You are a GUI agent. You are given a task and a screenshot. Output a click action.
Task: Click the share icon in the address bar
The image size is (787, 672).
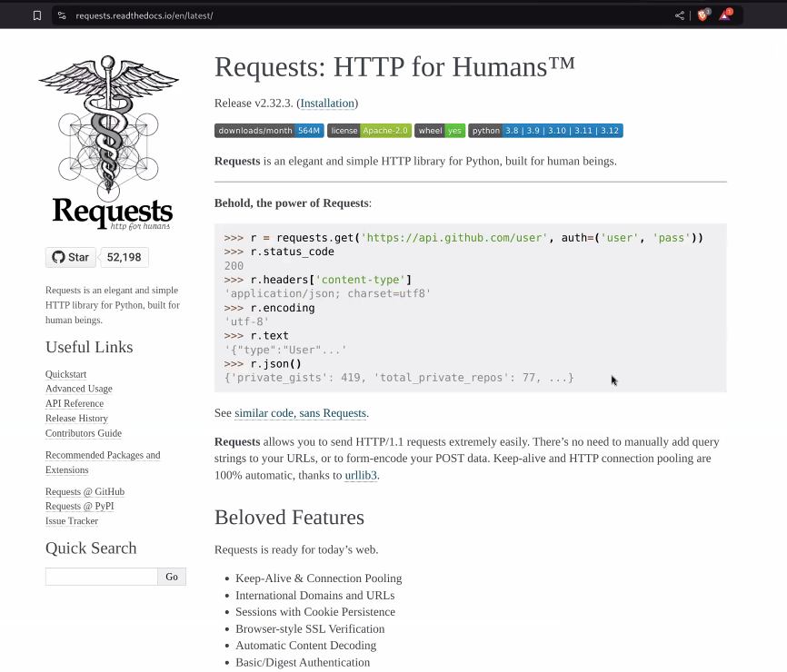pos(680,15)
